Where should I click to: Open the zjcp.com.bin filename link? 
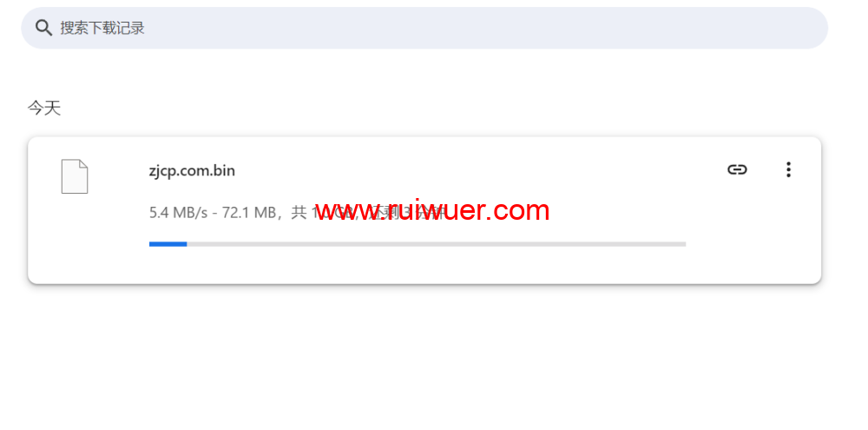[192, 170]
